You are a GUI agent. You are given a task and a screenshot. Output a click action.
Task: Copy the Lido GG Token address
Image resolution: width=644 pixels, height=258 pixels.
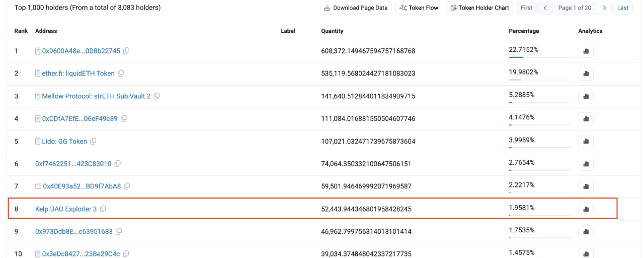[x=93, y=142]
